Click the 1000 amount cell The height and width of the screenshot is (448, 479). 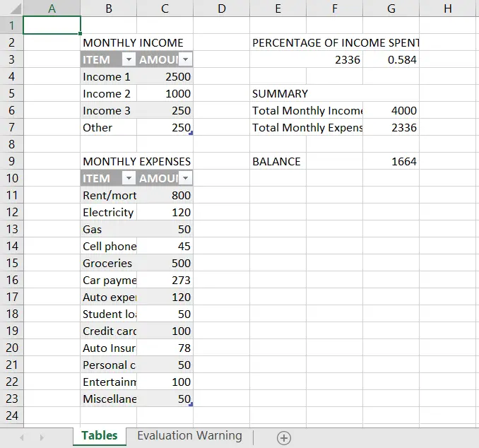pos(165,93)
